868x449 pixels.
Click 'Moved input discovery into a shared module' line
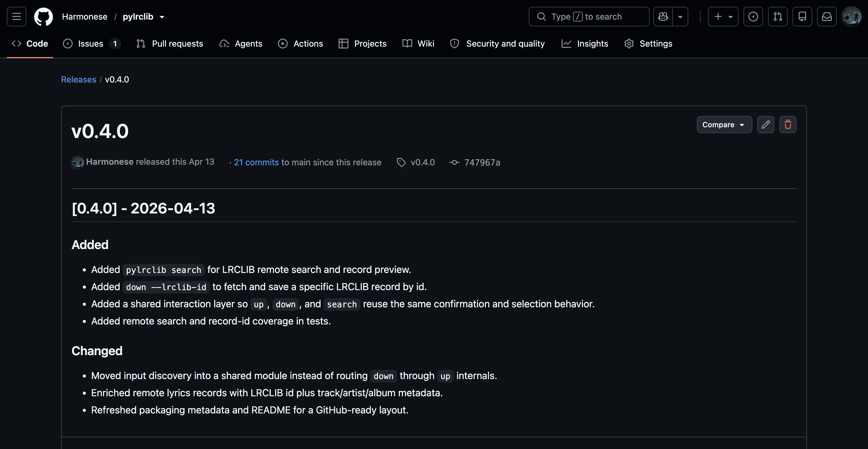[294, 376]
